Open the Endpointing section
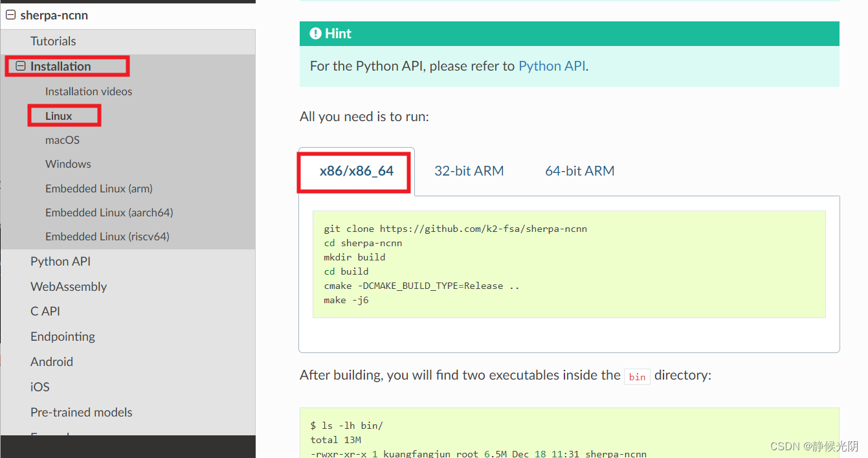 pyautogui.click(x=63, y=336)
